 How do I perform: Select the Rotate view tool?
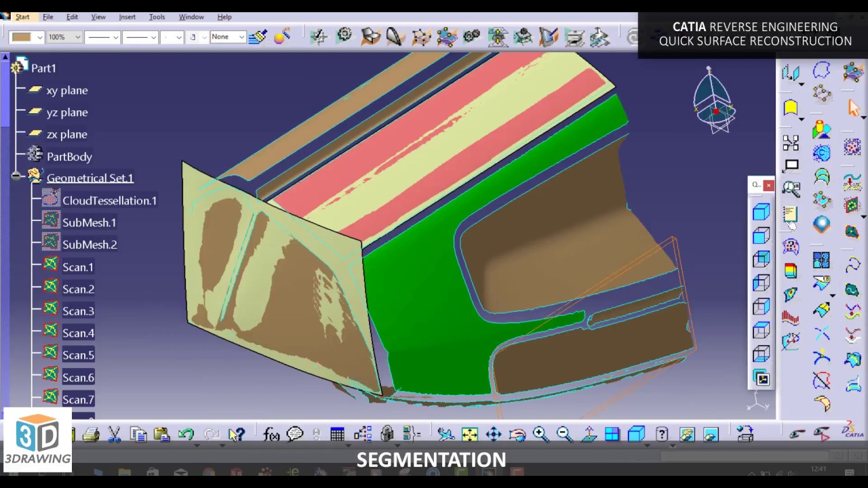tap(517, 434)
